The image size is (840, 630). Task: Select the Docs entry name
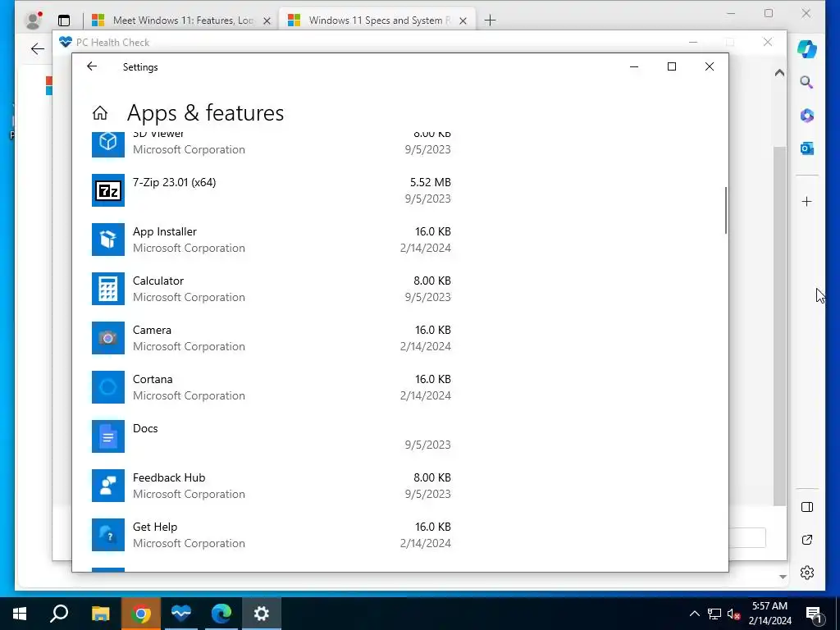pos(145,428)
